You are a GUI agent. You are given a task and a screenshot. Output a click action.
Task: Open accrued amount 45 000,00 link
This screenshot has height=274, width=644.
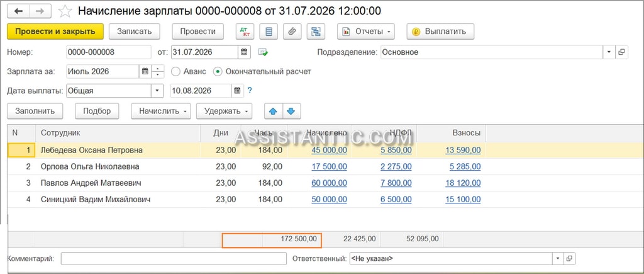(x=329, y=150)
